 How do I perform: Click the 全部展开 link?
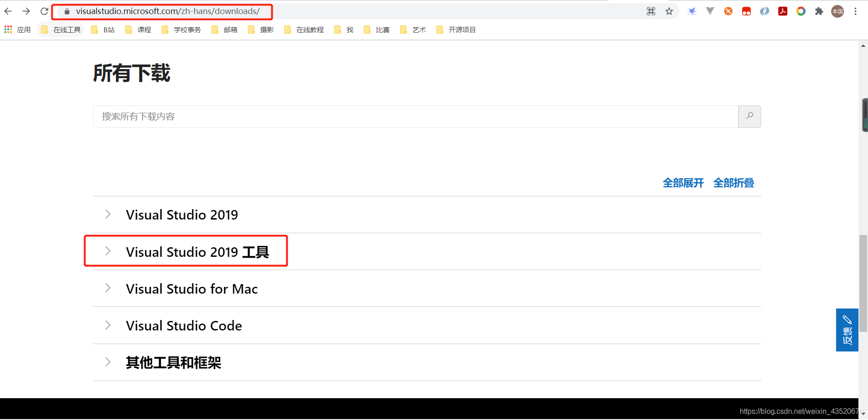coord(683,183)
